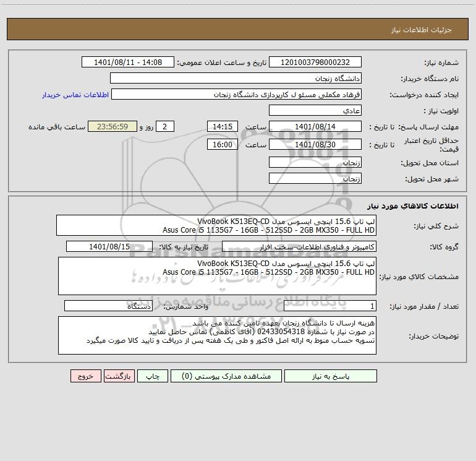The image size is (476, 461).
Task: Click the توضیحات خریدار notes box
Action: 217,335
